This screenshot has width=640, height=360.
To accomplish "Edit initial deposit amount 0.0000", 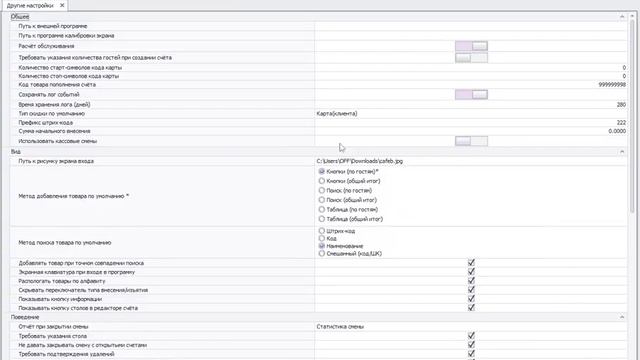I will point(471,131).
